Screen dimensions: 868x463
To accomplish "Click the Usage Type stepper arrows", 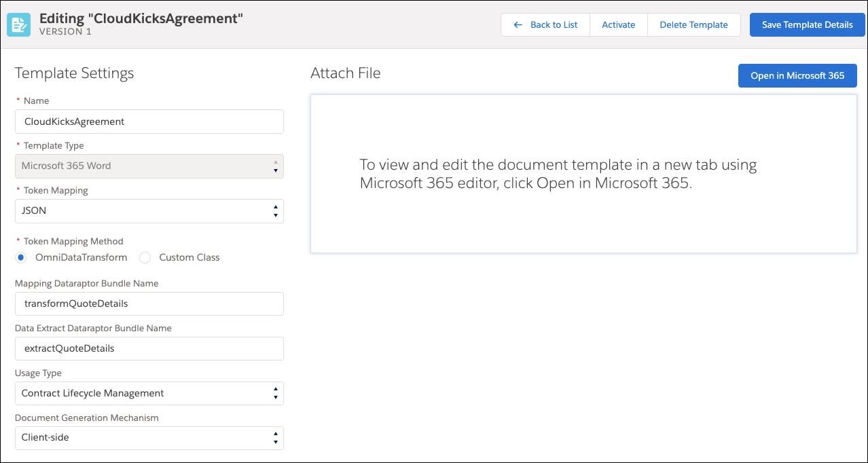I will [276, 393].
